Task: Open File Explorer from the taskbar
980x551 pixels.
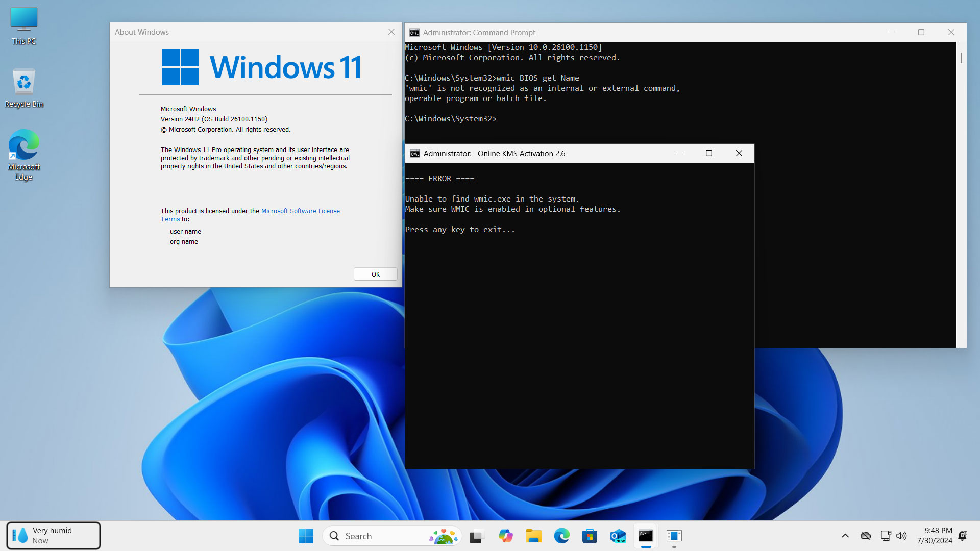Action: click(x=534, y=536)
